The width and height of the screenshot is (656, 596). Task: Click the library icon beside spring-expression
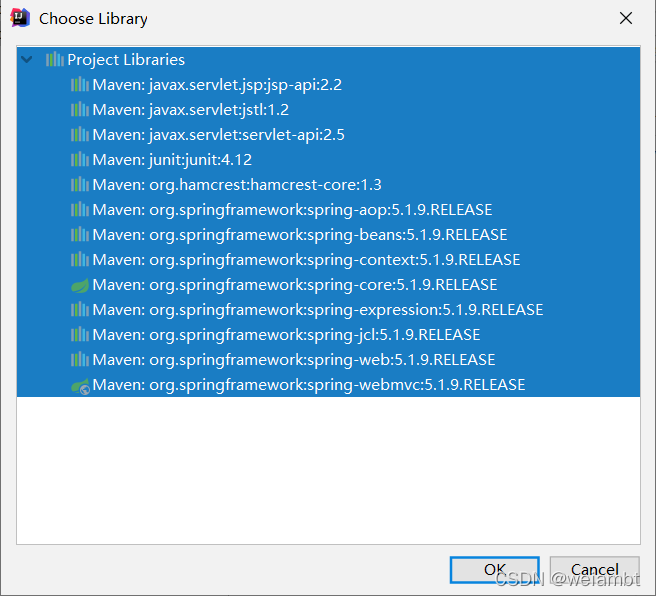point(79,310)
